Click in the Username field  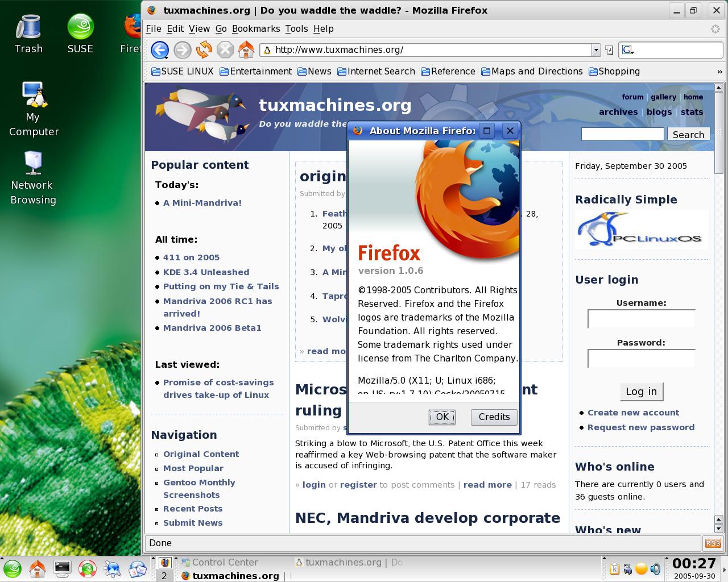641,319
